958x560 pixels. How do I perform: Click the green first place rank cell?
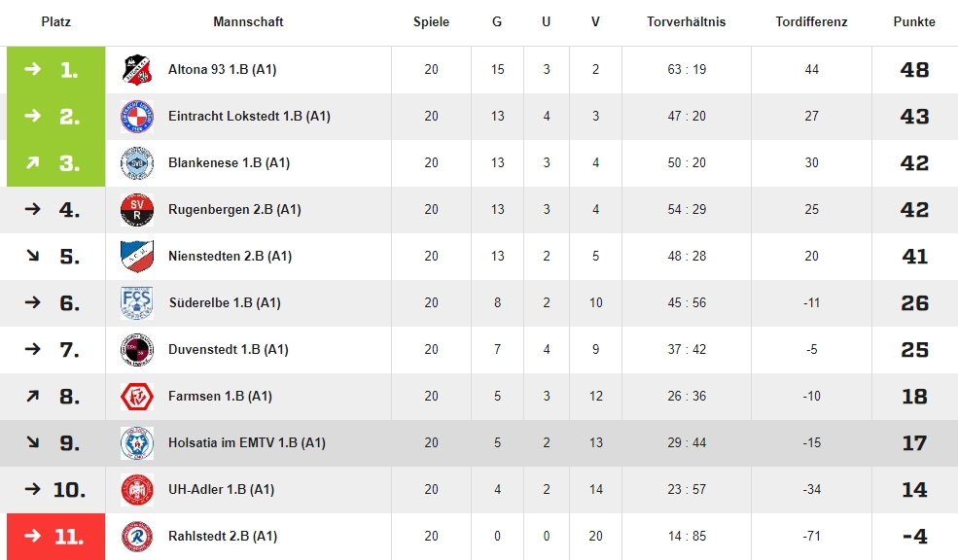point(55,70)
